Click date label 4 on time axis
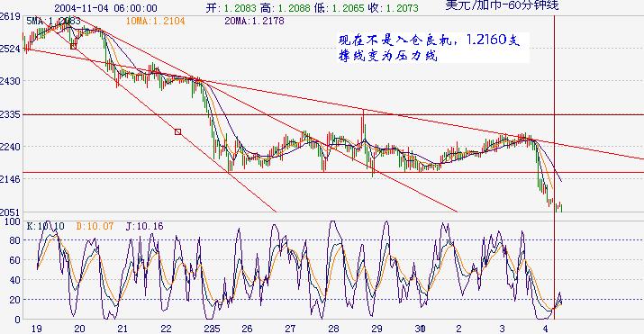644x334 pixels. point(545,329)
